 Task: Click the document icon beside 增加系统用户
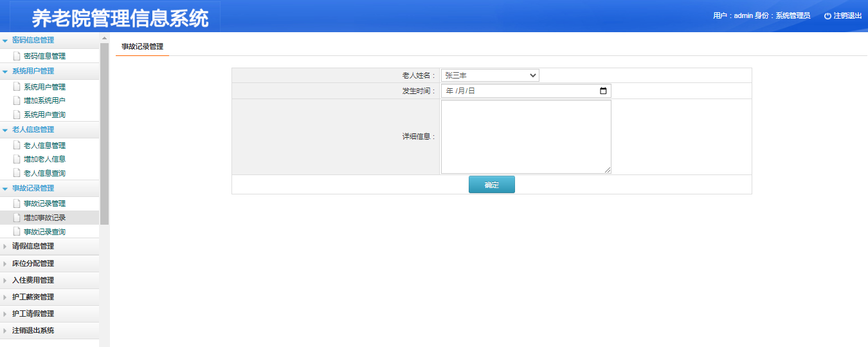tap(17, 100)
